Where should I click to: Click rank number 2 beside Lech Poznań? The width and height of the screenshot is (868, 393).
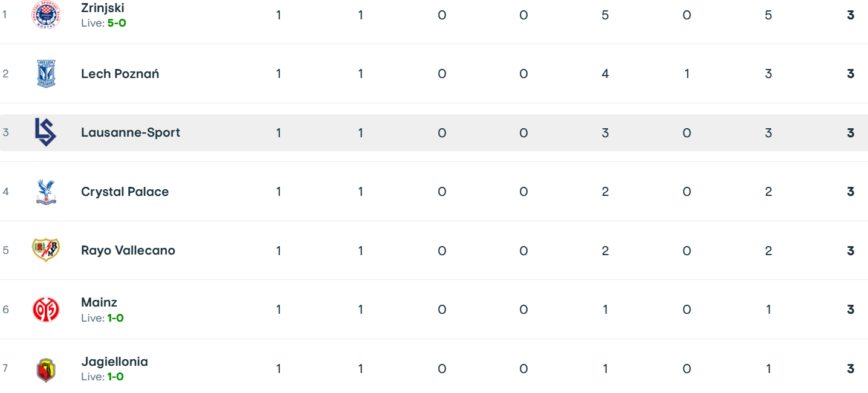click(6, 74)
